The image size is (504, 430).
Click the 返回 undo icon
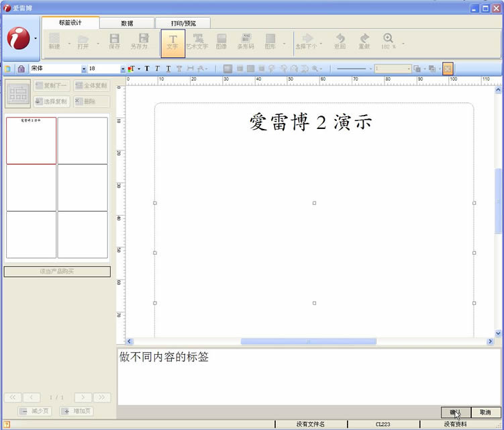click(340, 42)
